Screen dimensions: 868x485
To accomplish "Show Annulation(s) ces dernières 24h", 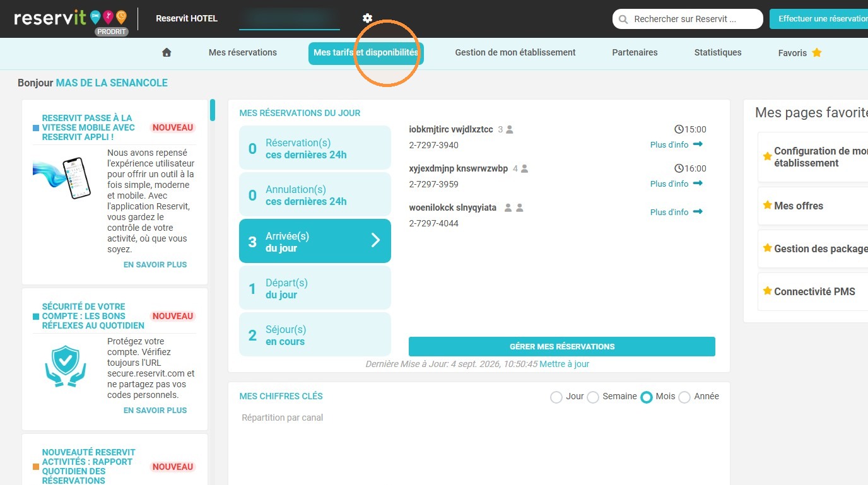I will [315, 195].
